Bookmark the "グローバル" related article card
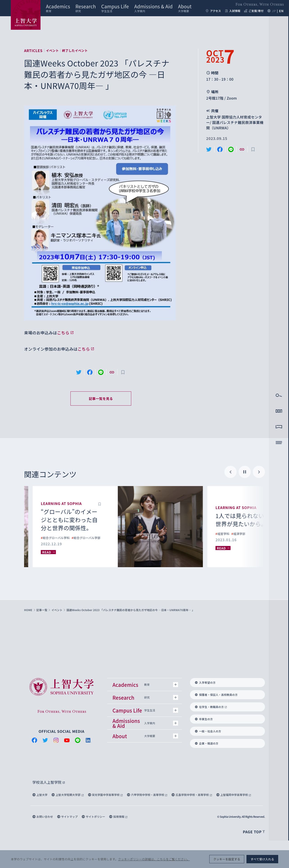Screen dimensions: 289x868 [x=99, y=504]
